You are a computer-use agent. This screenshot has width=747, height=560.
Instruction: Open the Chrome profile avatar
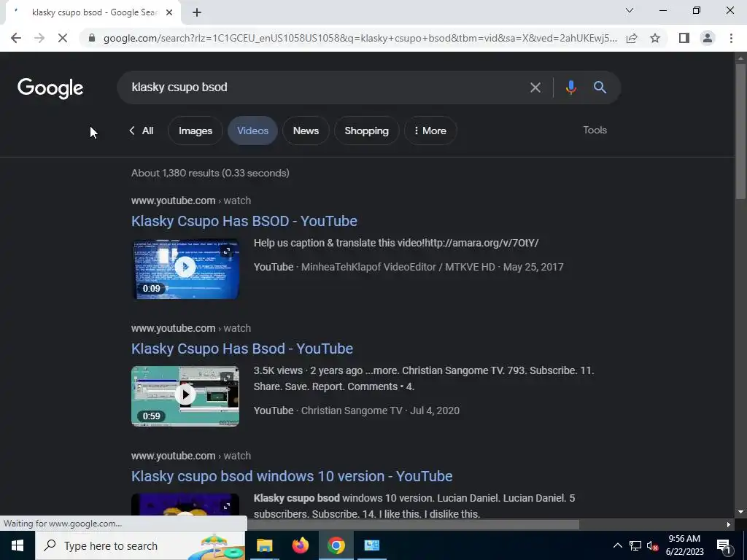click(x=708, y=38)
